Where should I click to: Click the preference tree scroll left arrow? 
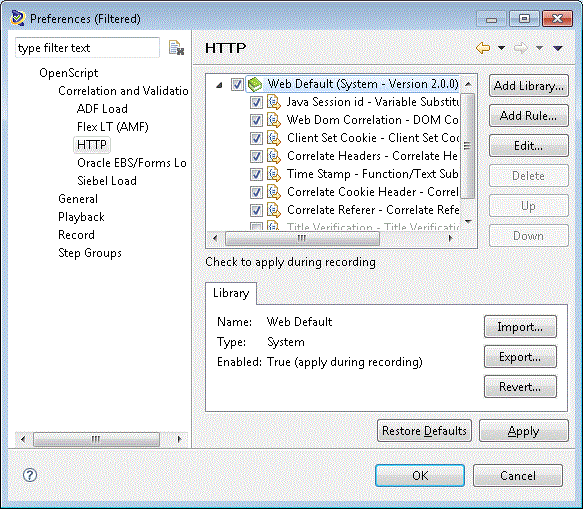tap(23, 439)
